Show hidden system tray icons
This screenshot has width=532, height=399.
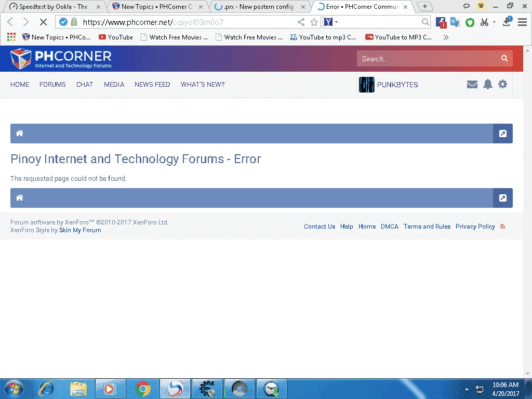pyautogui.click(x=467, y=389)
